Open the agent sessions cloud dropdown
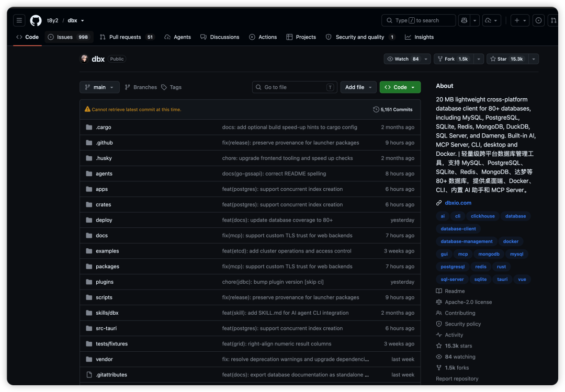 pos(491,20)
